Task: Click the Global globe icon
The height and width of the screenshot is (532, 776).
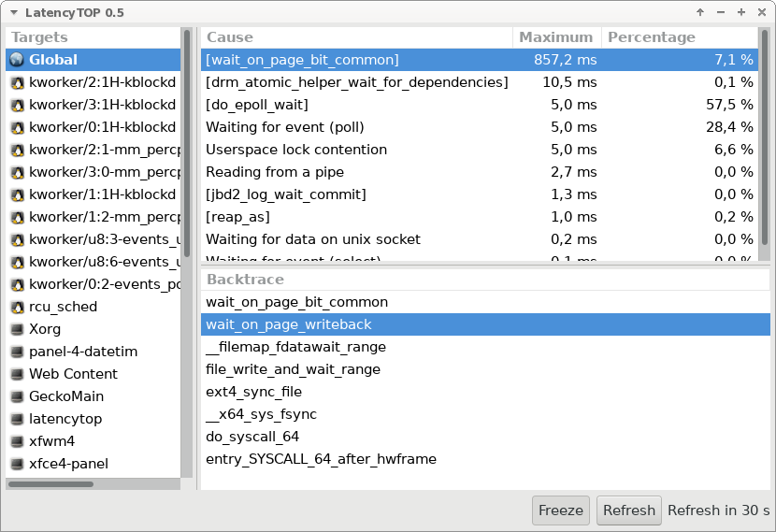Action: pos(17,60)
